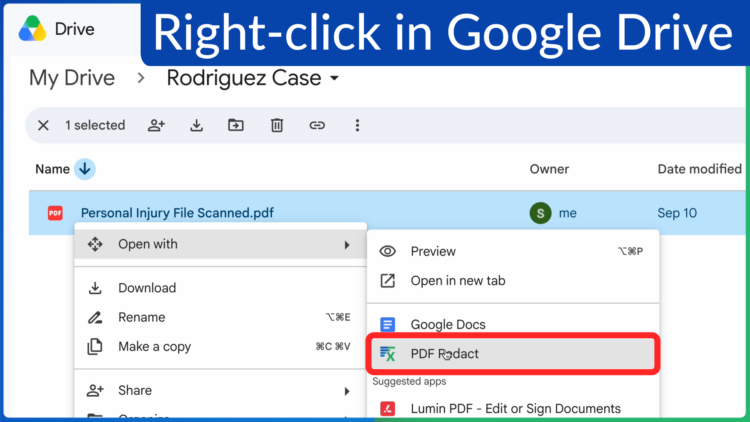This screenshot has height=422, width=750.
Task: Choose Share from context menu
Action: [221, 390]
